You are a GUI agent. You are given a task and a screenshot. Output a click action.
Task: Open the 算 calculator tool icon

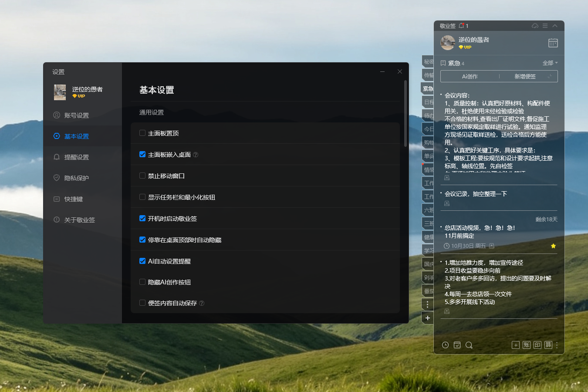[548, 345]
